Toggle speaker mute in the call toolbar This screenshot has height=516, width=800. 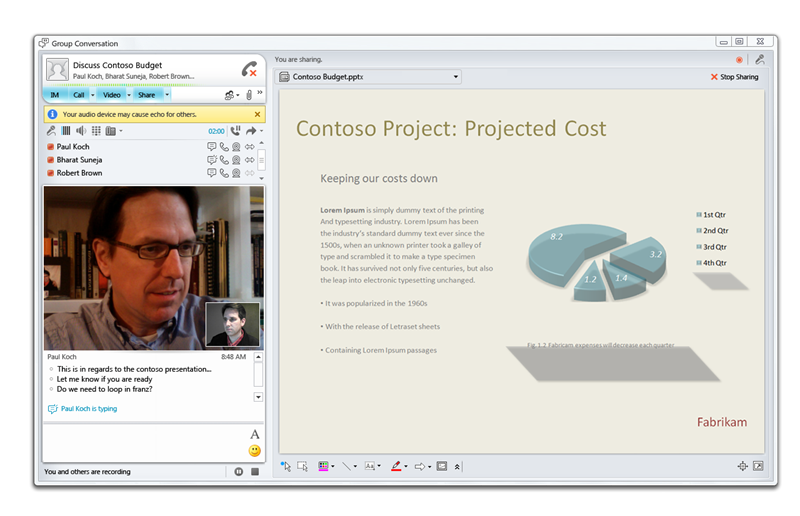81,131
